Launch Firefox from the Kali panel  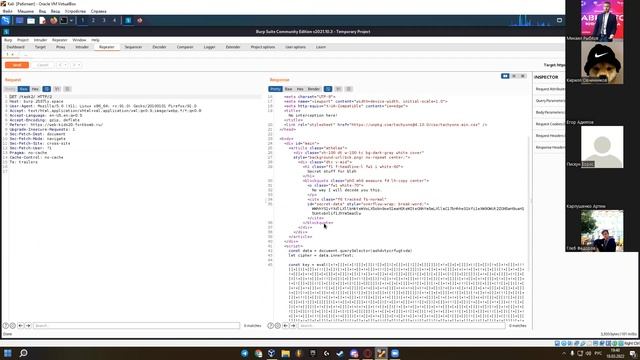[53, 20]
